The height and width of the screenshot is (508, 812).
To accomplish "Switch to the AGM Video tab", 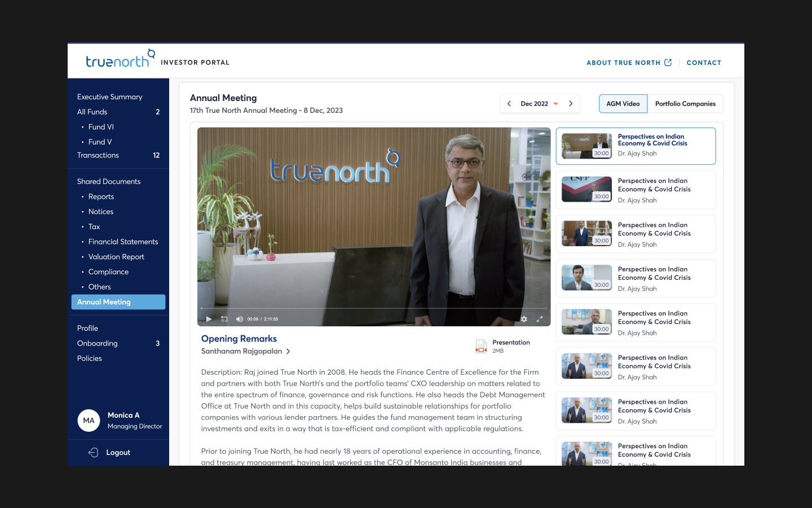I will (623, 104).
